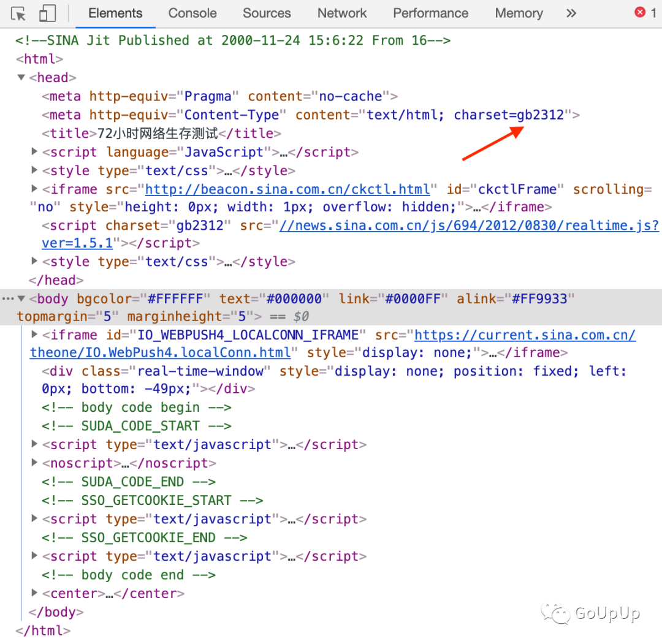Viewport: 662px width, 644px height.
Task: Activate the inspect element picker icon
Action: [18, 13]
